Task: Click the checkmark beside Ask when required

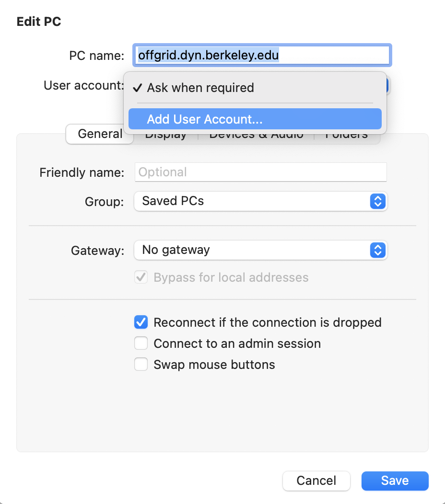Action: click(x=138, y=88)
